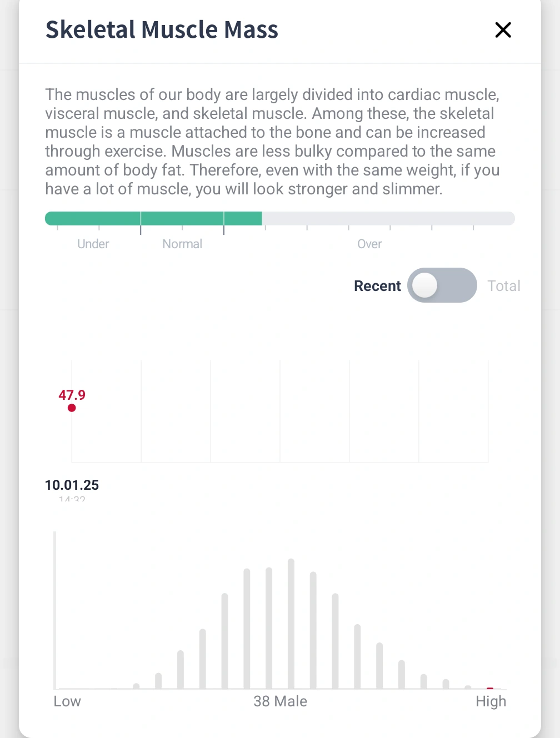Image resolution: width=560 pixels, height=738 pixels.
Task: Select the Recent view label
Action: click(x=377, y=286)
